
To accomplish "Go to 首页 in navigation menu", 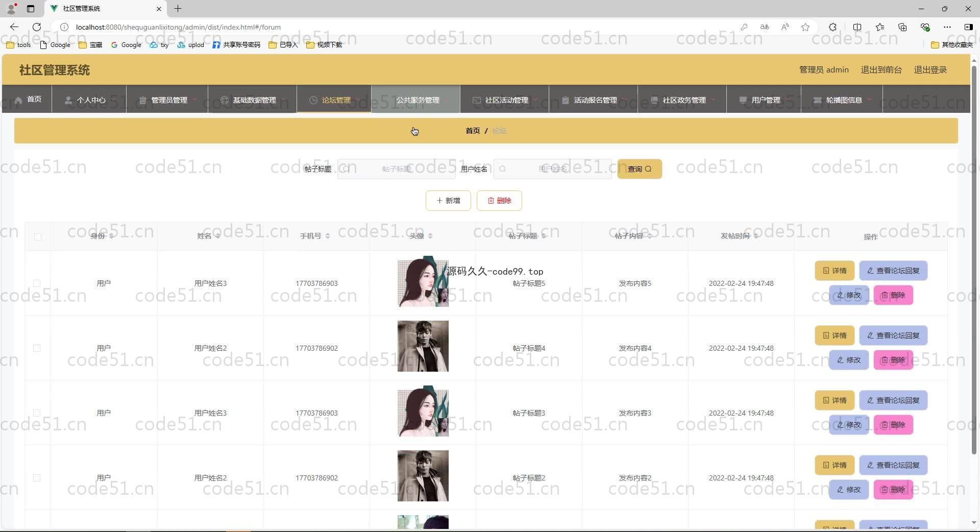I will (x=28, y=99).
